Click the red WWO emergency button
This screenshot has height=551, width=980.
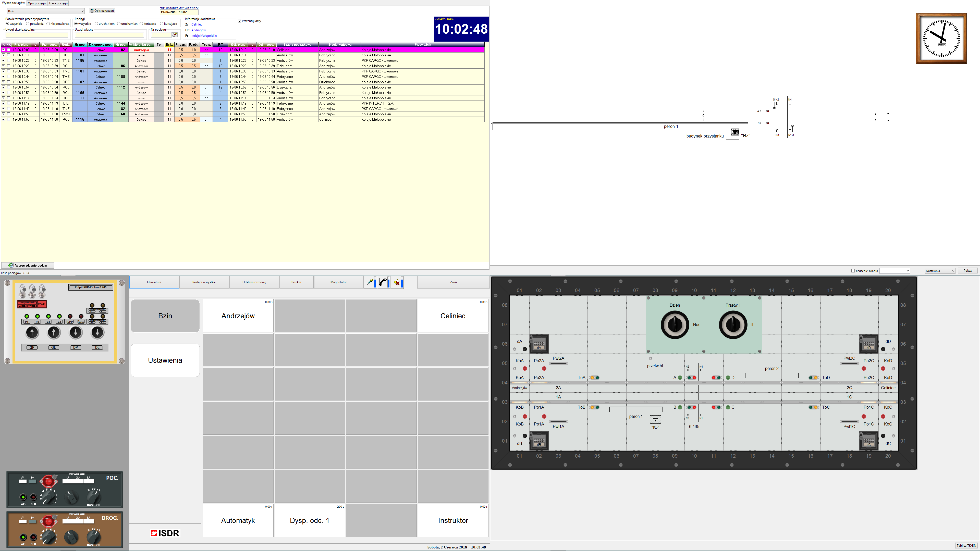point(41,304)
